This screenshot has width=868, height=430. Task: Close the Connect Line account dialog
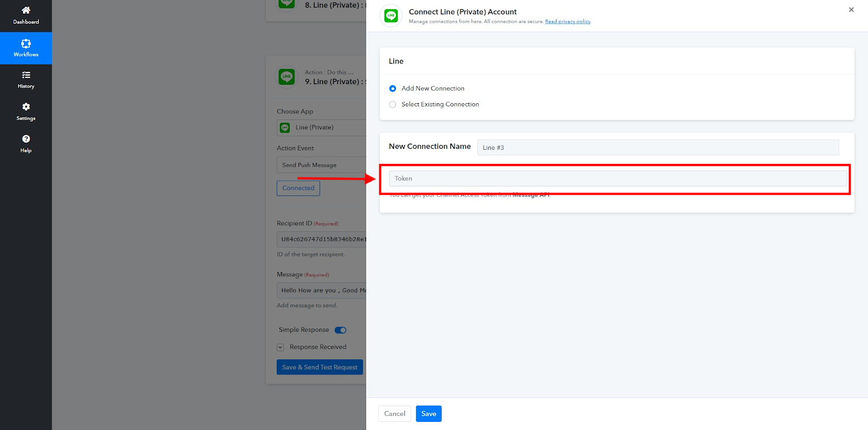pyautogui.click(x=851, y=10)
